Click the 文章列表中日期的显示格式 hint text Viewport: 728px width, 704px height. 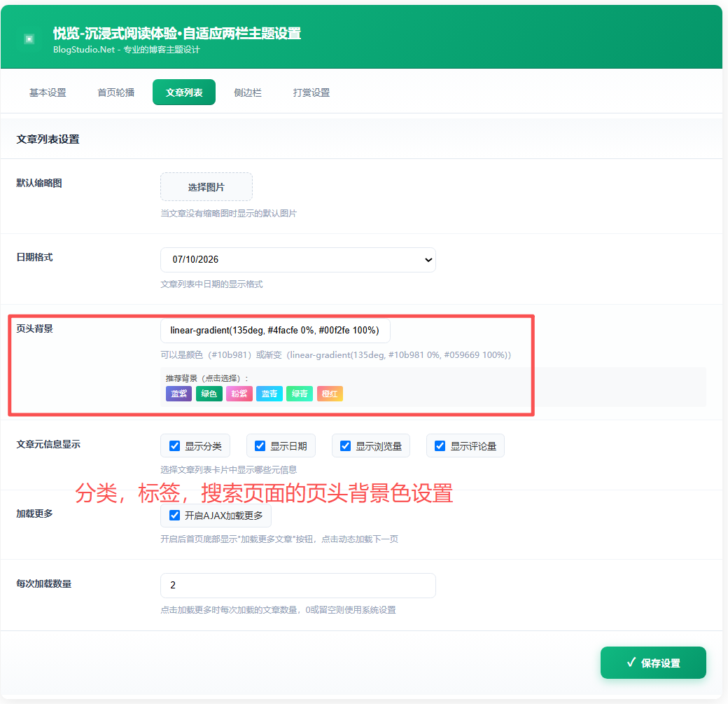click(x=211, y=284)
